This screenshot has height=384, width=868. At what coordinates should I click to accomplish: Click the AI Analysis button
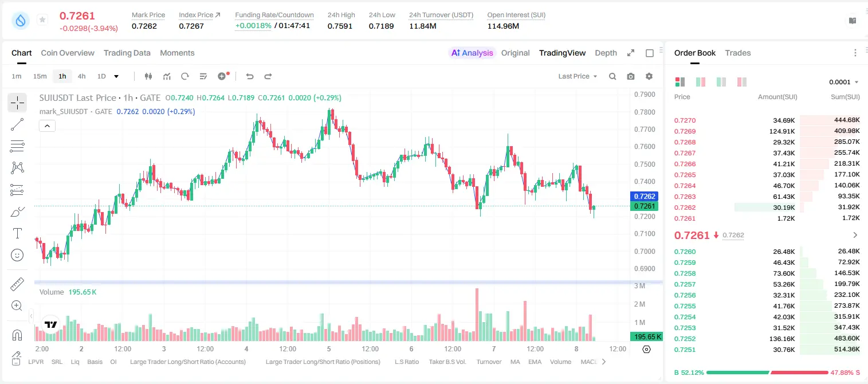point(472,53)
